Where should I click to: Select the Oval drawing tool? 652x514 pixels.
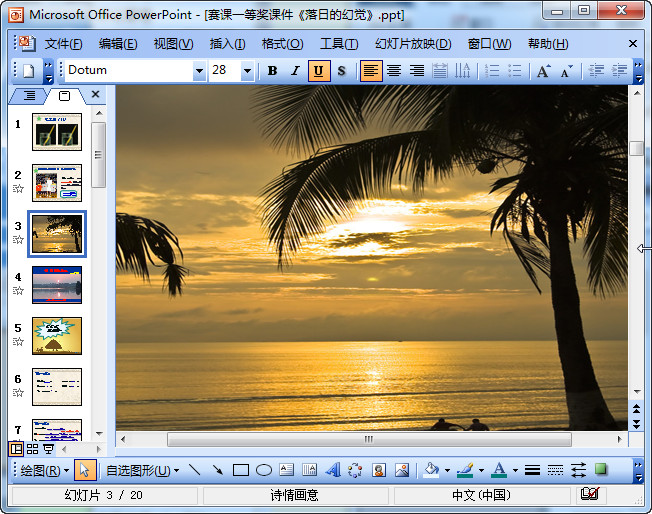tap(264, 470)
